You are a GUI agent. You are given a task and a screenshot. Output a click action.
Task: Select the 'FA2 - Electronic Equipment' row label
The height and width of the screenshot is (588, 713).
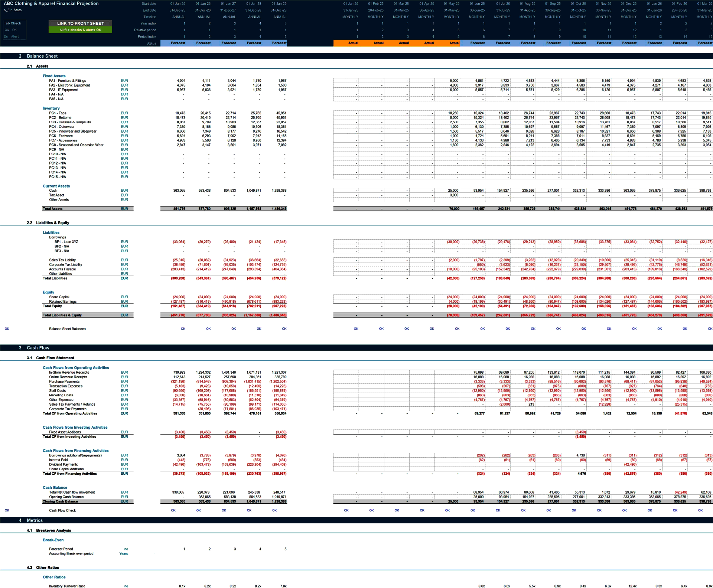click(x=69, y=85)
